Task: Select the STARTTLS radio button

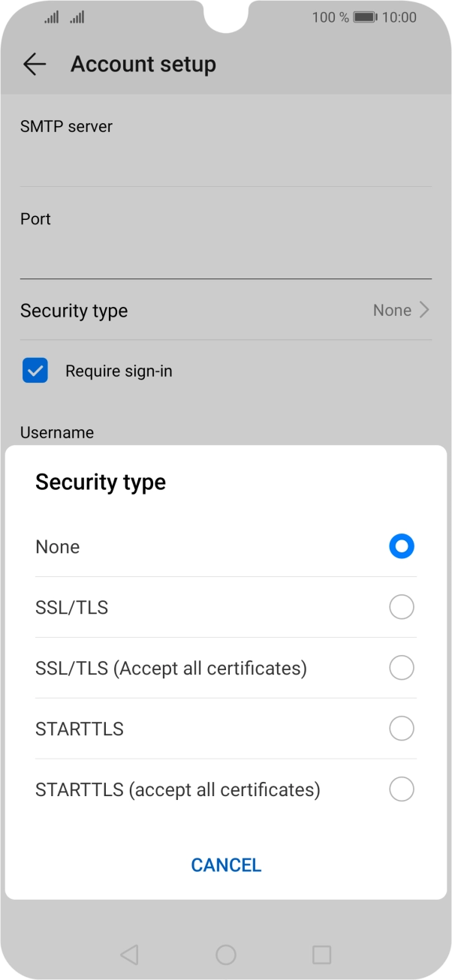Action: click(x=402, y=729)
